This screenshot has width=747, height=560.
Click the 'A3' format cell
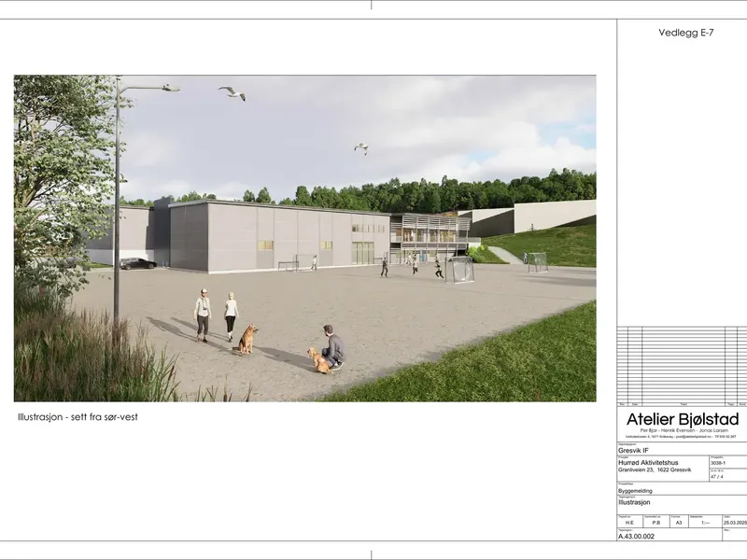click(679, 523)
